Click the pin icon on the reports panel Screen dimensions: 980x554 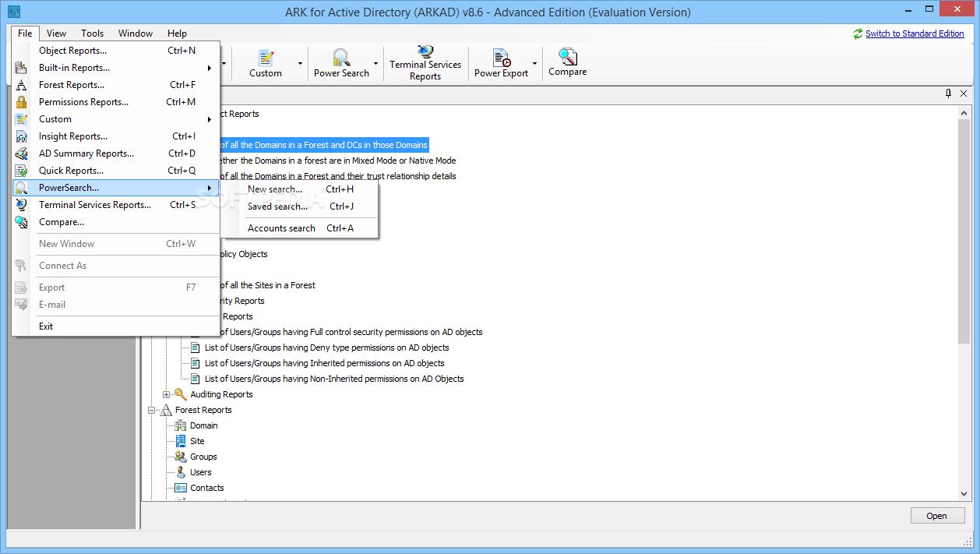click(948, 94)
